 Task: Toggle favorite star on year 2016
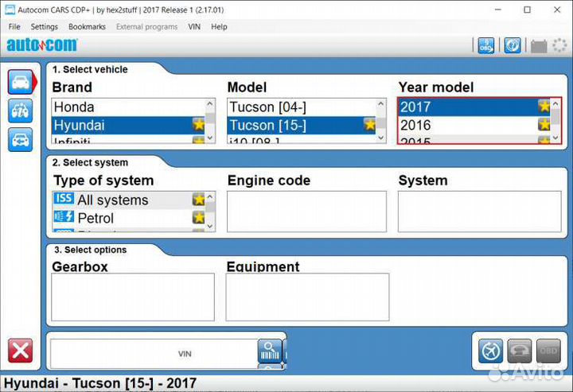coord(544,125)
